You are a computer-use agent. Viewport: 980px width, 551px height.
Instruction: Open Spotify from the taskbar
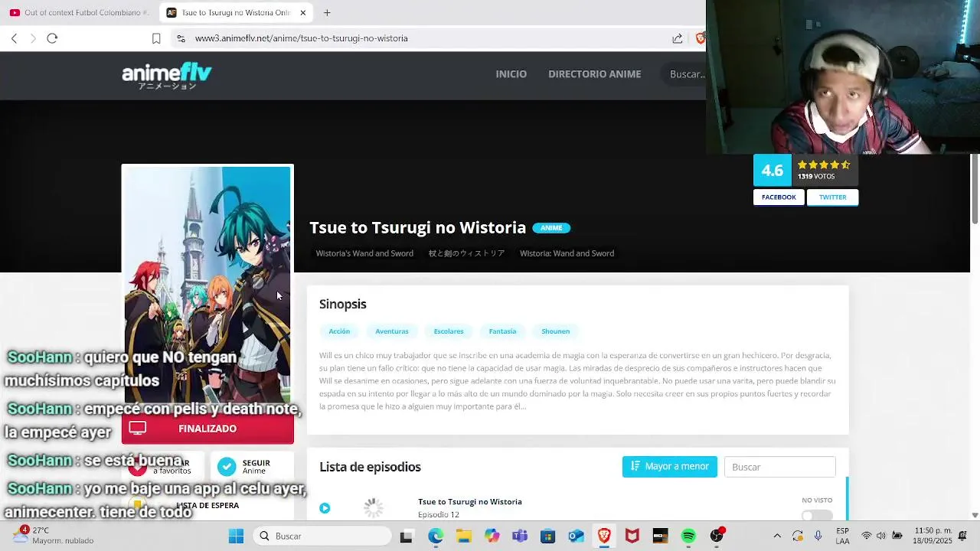[688, 536]
